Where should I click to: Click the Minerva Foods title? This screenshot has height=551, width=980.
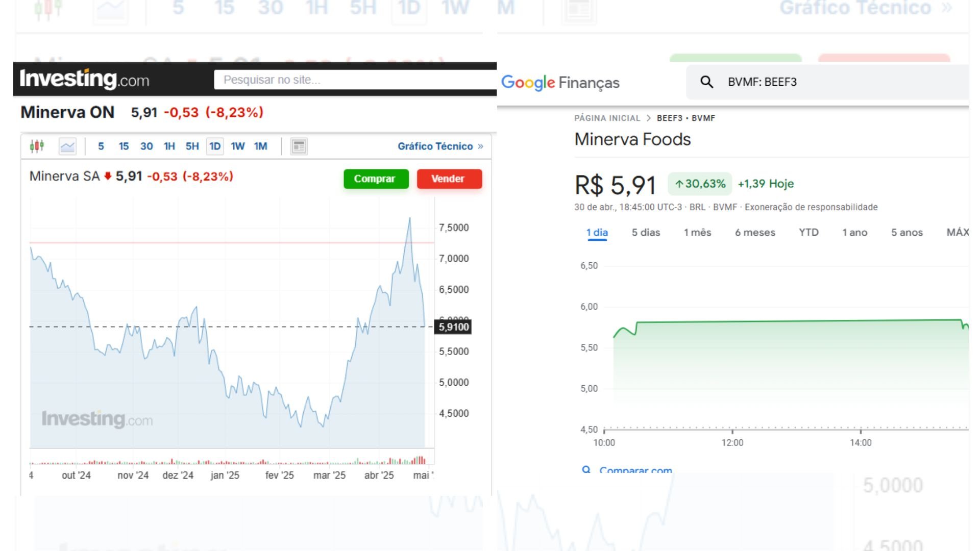tap(632, 139)
